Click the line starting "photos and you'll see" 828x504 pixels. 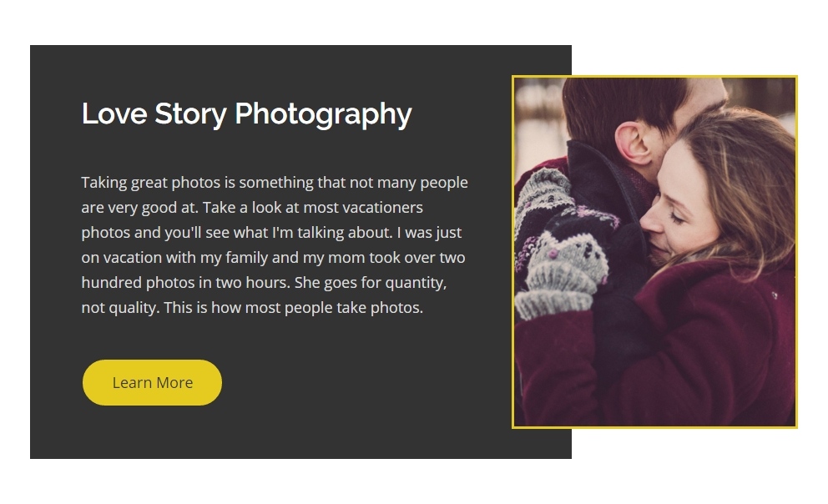tap(270, 232)
